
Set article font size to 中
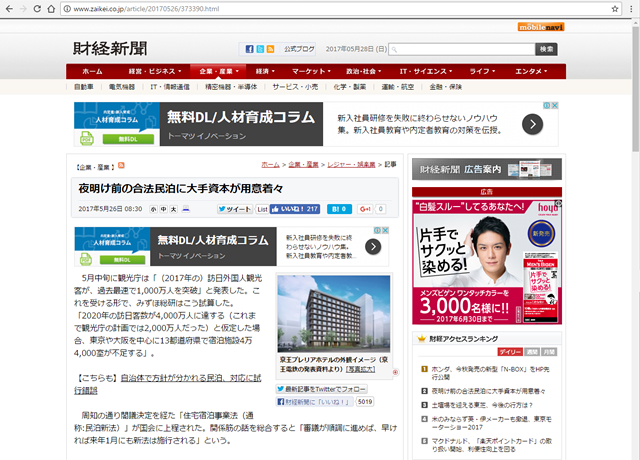click(x=163, y=209)
